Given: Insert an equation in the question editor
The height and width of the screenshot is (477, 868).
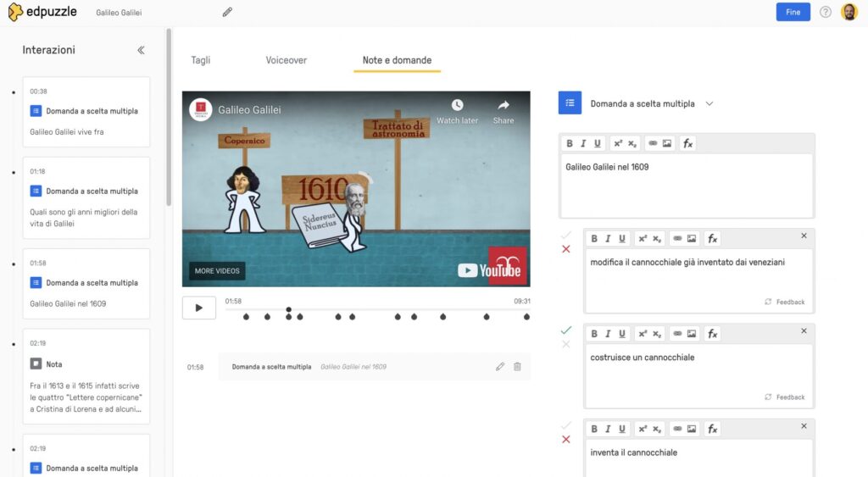Looking at the screenshot, I should (x=687, y=143).
